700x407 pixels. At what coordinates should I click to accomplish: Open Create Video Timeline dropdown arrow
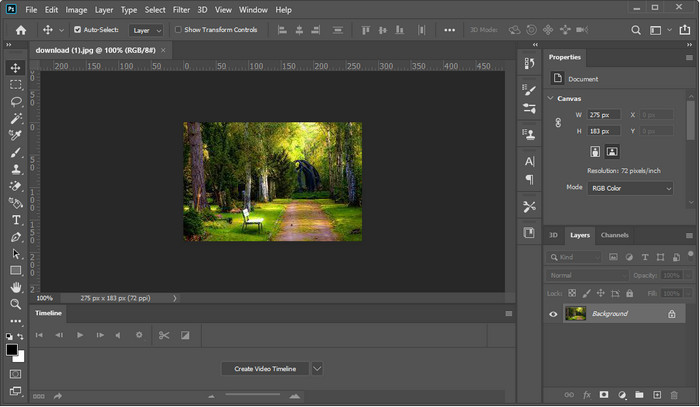(317, 369)
